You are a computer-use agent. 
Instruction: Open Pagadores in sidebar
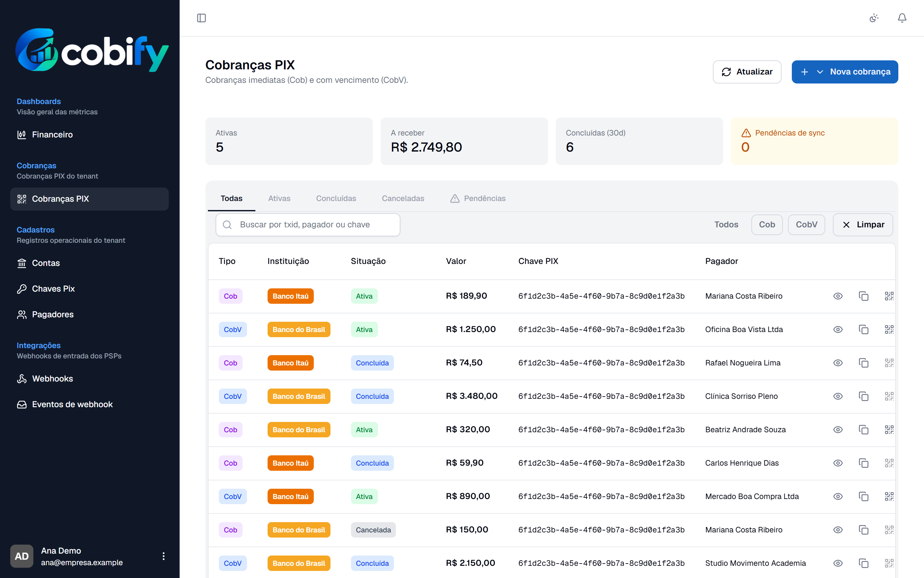pos(89,314)
